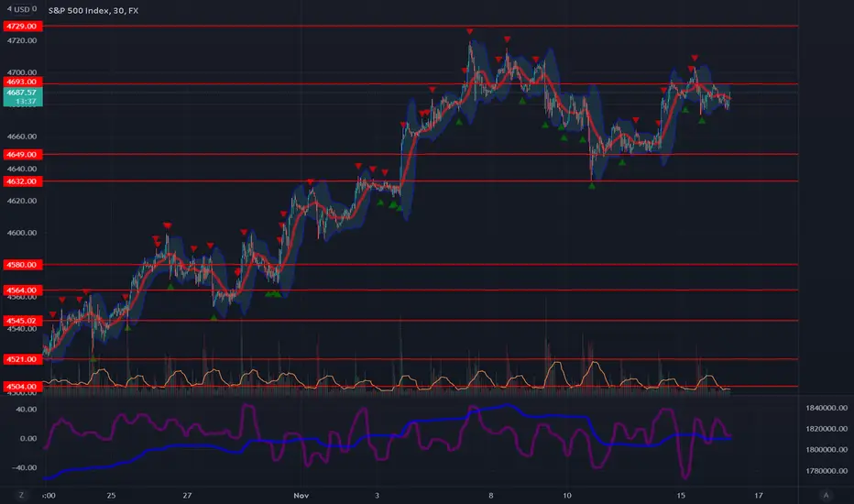The image size is (854, 504).
Task: Click the 40.00 oscillator scale label
Action: 27,410
